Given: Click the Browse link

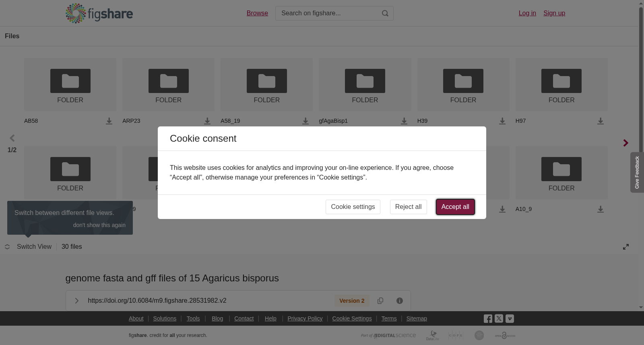Looking at the screenshot, I should click(x=257, y=13).
